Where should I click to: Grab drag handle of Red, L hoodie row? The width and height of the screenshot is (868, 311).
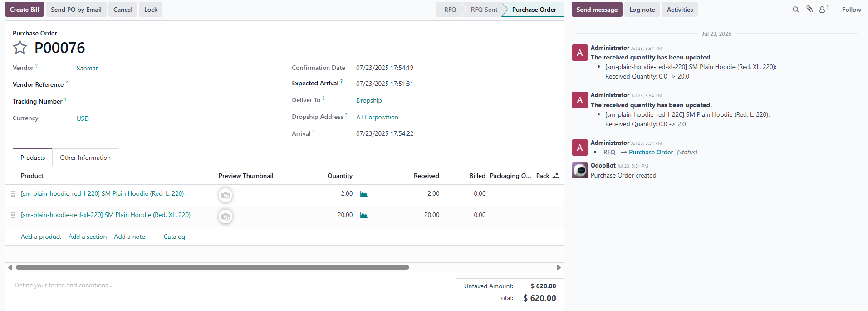coord(13,193)
